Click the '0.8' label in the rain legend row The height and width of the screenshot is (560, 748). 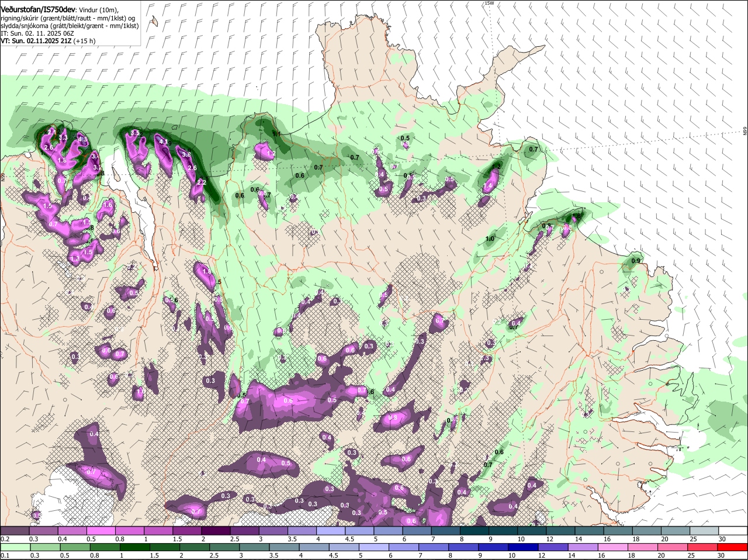coord(93,555)
